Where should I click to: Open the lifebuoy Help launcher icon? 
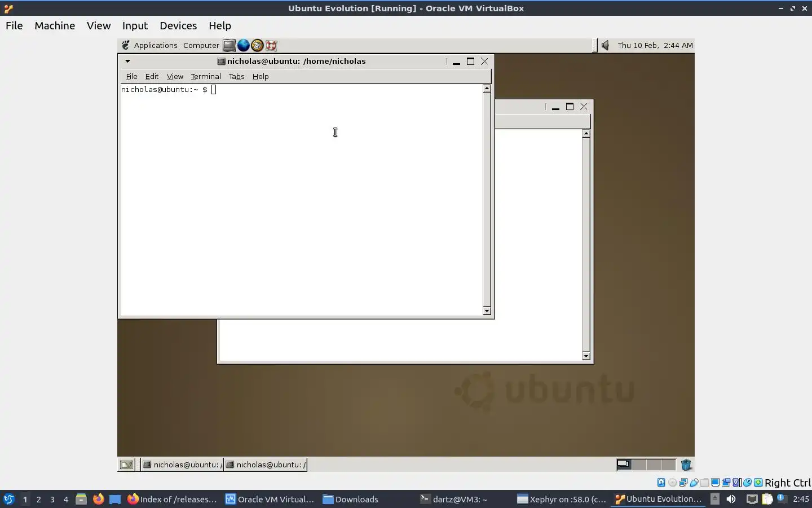(271, 45)
